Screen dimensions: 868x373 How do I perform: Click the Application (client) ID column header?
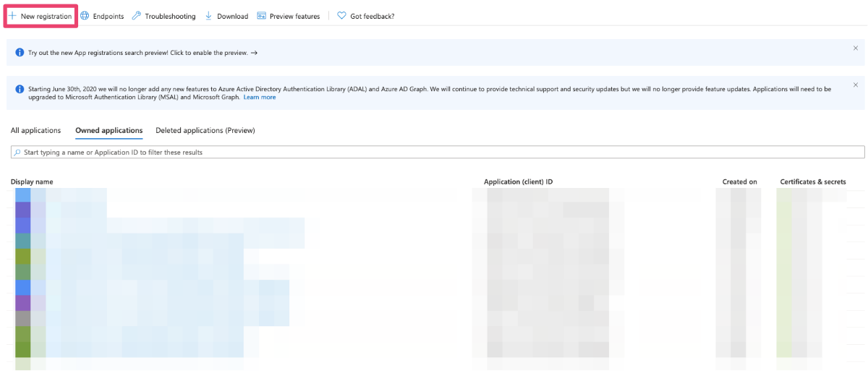click(518, 181)
